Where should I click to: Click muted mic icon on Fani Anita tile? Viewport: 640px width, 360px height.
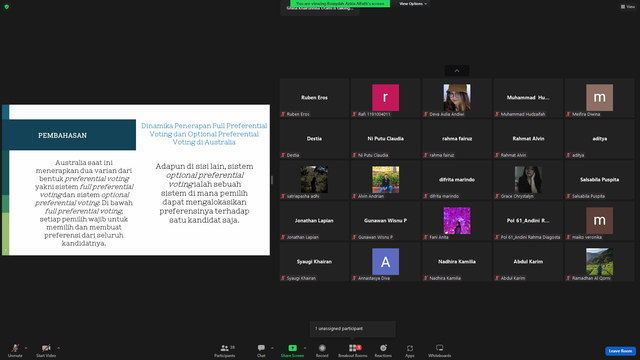(425, 237)
